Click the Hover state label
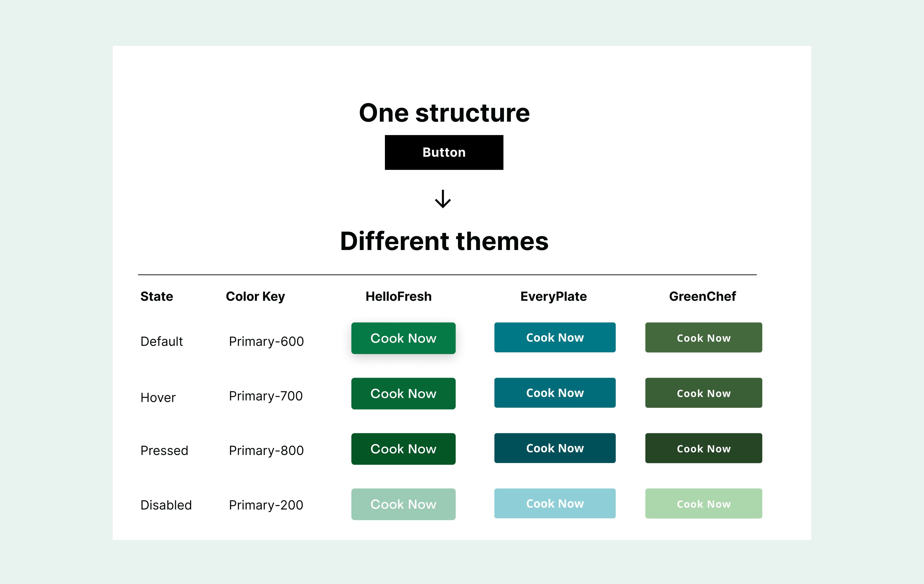This screenshot has width=924, height=584. tap(158, 397)
